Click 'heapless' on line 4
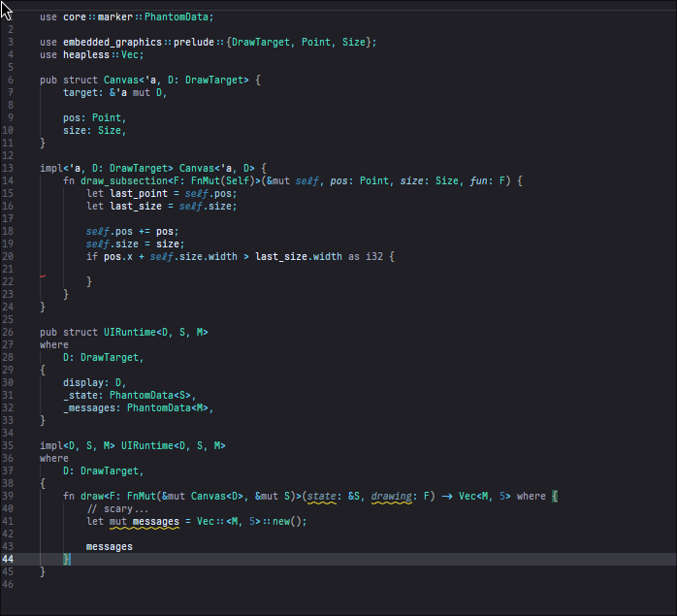 (86, 55)
